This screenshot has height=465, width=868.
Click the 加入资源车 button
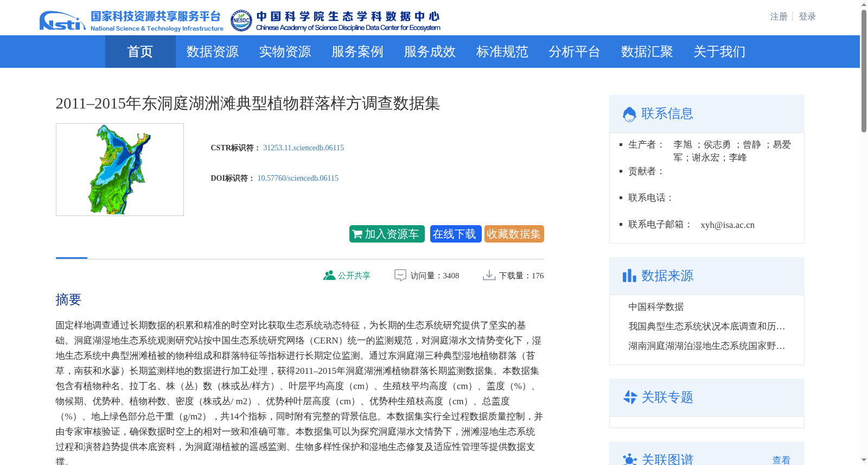point(387,234)
